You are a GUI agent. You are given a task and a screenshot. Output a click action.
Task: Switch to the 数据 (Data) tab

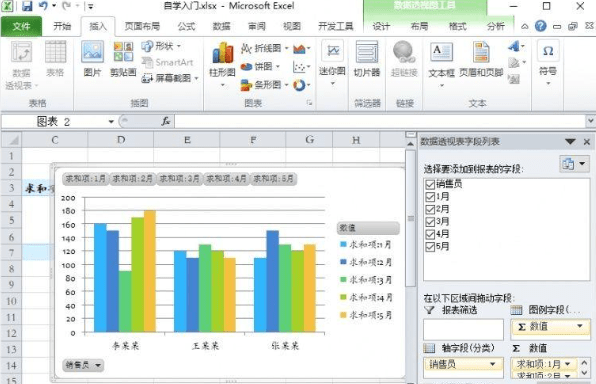(221, 26)
